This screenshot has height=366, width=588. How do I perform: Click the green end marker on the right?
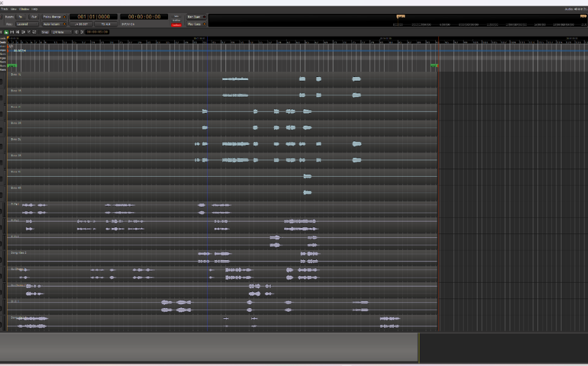435,65
